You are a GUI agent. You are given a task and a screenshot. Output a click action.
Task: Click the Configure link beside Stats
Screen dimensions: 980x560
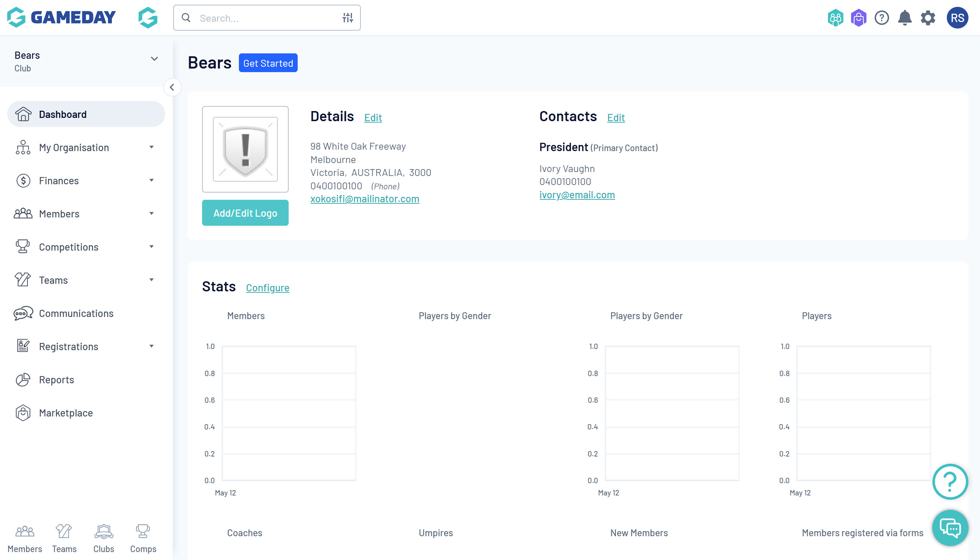[x=267, y=288]
